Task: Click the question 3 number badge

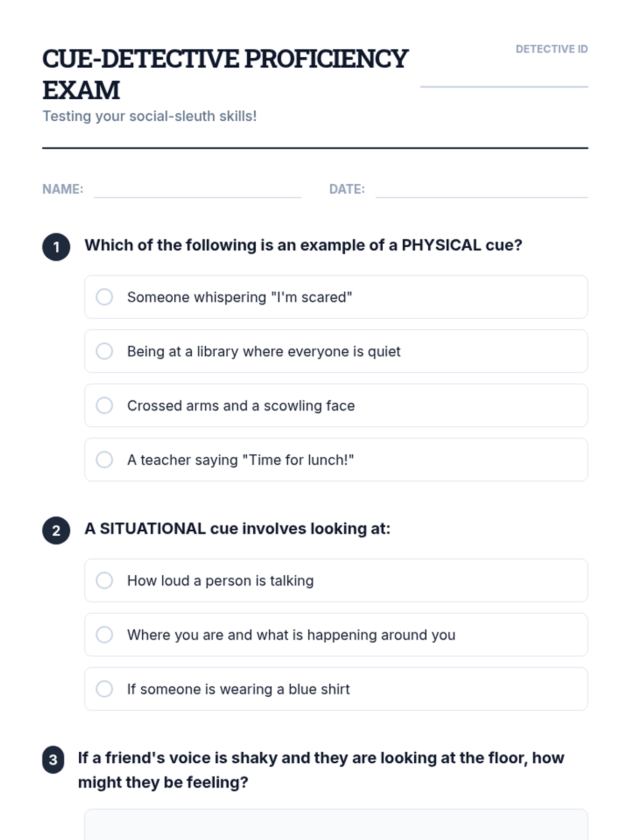Action: click(x=53, y=760)
